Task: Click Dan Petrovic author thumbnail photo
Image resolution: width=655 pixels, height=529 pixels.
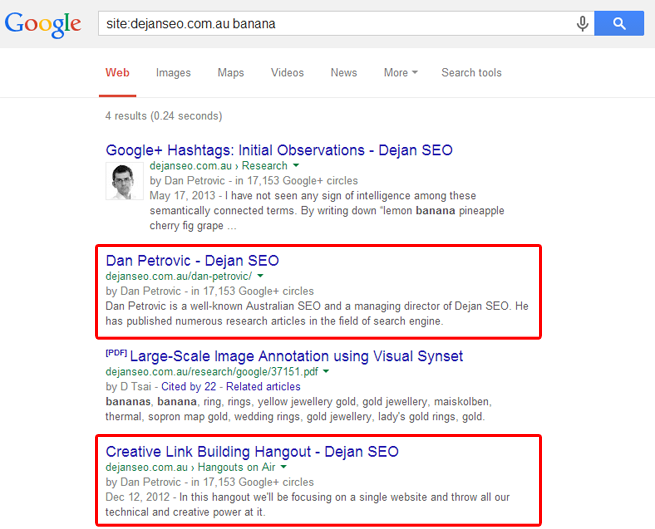Action: (124, 181)
